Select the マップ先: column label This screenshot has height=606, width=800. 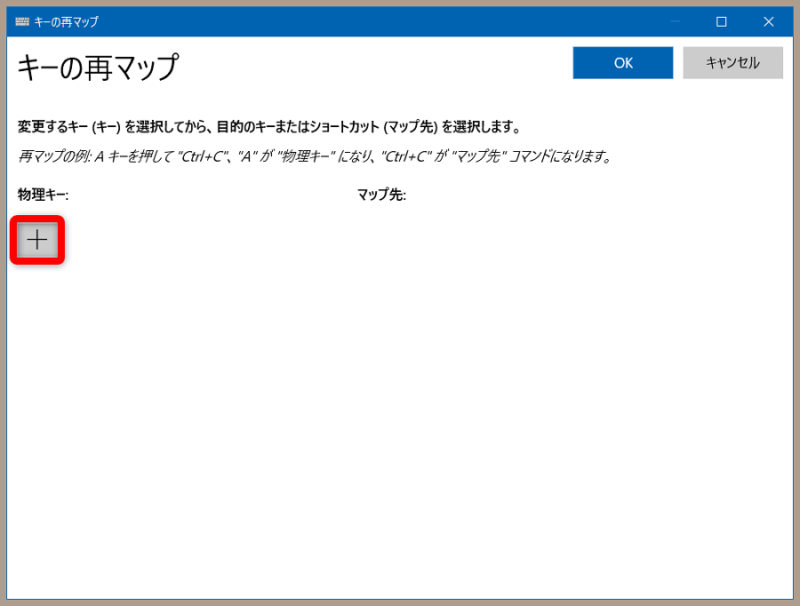381,195
